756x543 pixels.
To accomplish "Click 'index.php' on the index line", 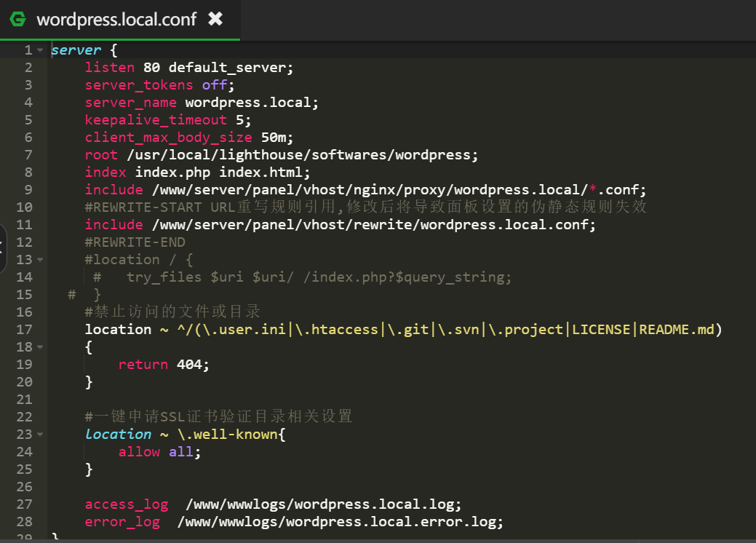I will (172, 173).
